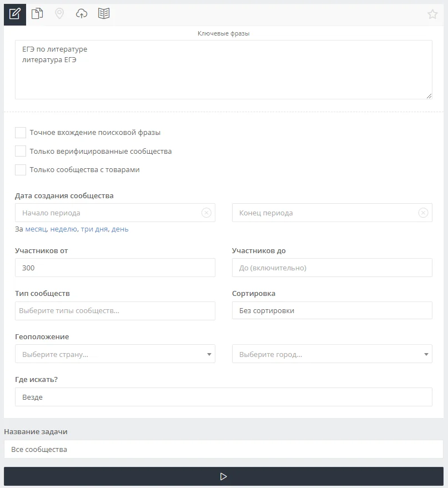Open the book guide icon
The width and height of the screenshot is (448, 488).
104,14
